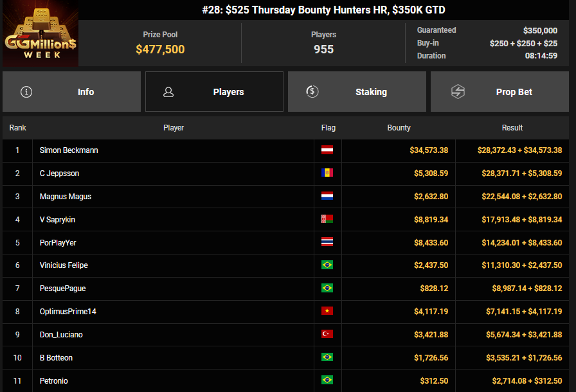
Task: Switch to the Players tab
Action: [214, 92]
